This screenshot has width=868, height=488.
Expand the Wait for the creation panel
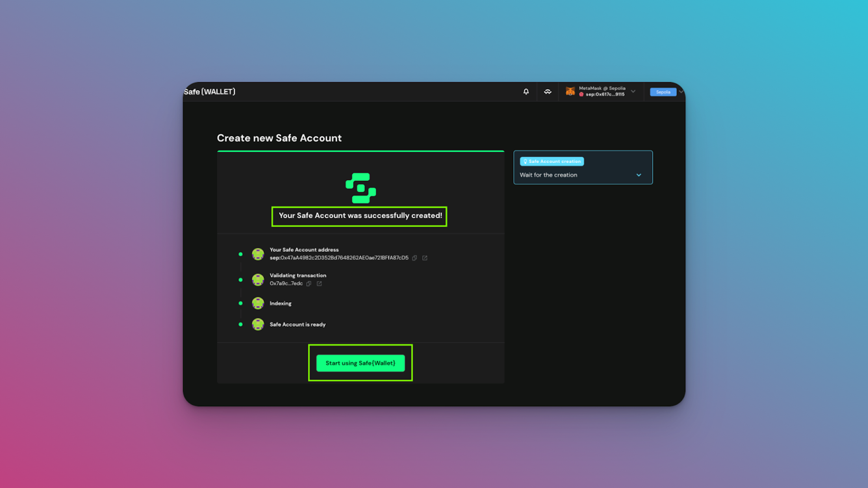(x=639, y=175)
